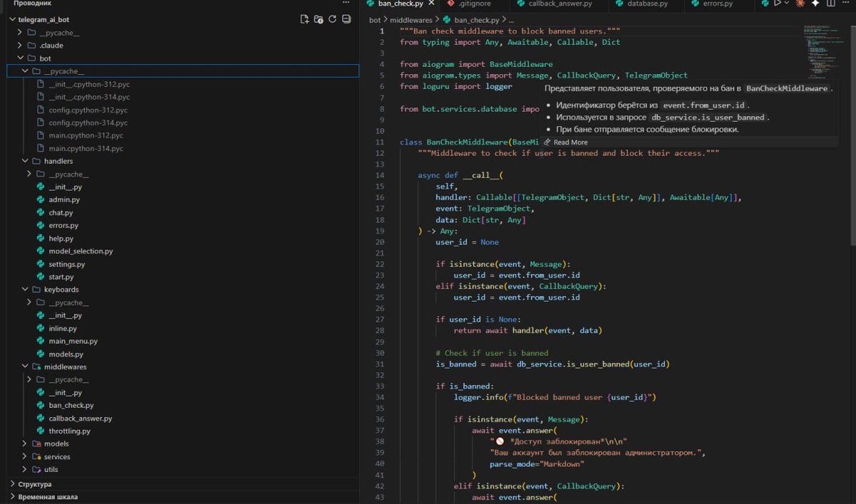Click the editor vertical scrollbar
This screenshot has height=504, width=856.
click(852, 135)
